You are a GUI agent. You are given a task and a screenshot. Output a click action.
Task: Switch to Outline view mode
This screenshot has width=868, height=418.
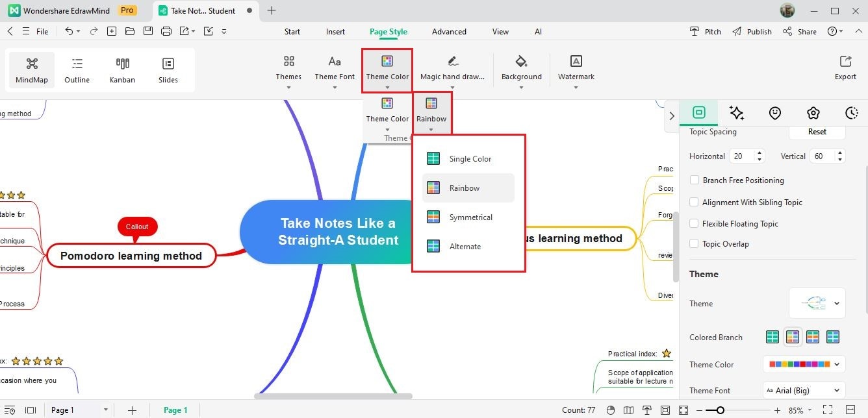(77, 70)
